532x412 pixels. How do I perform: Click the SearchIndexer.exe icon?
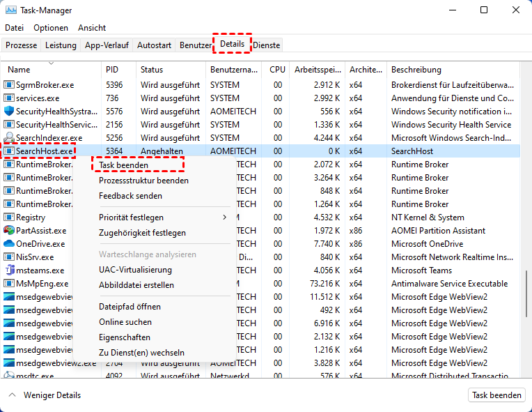tap(9, 138)
